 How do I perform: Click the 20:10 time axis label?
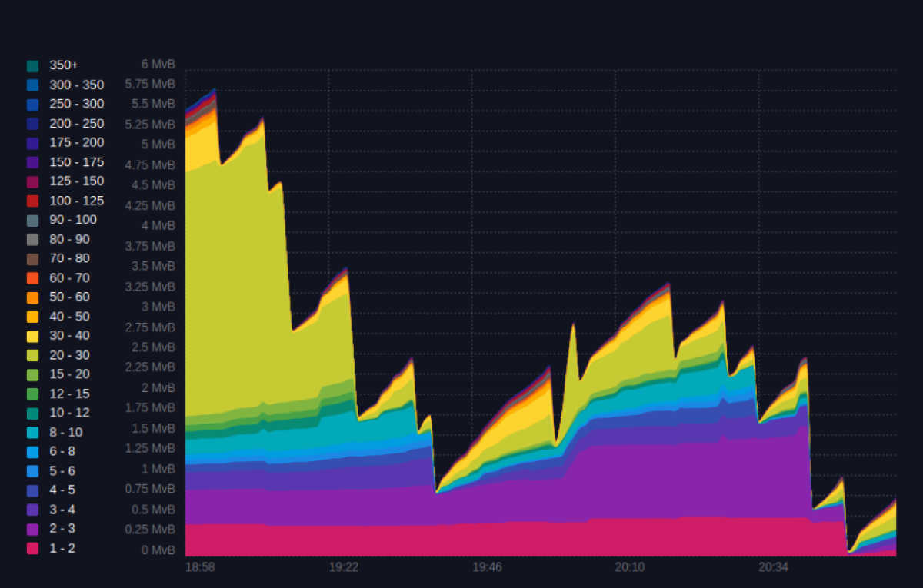[630, 567]
